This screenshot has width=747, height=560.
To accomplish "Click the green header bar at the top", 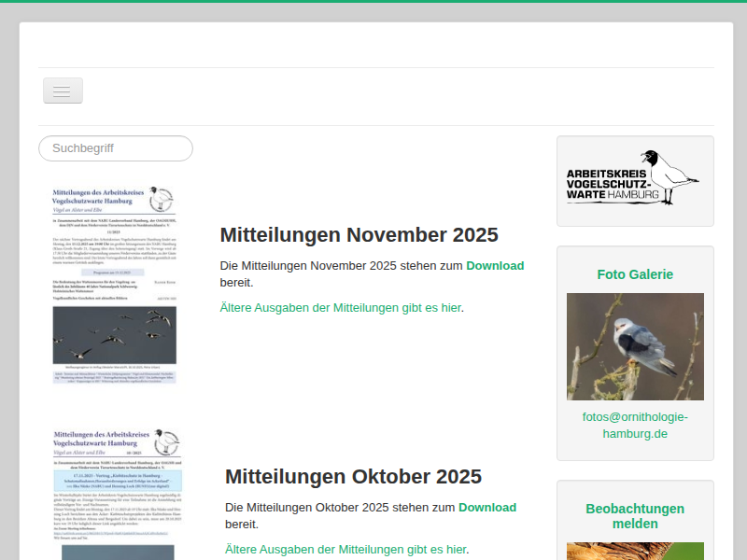I will coord(373,3).
